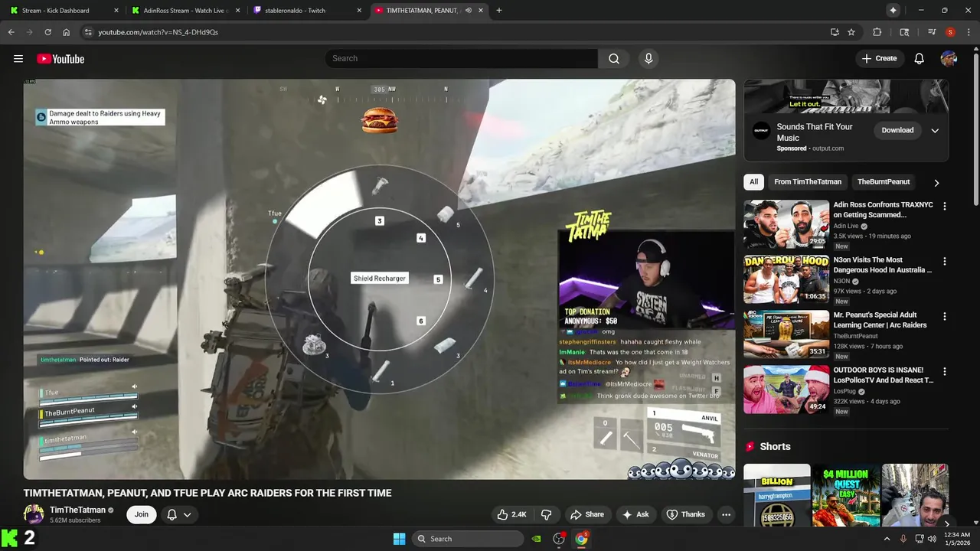
Task: Open Chrome extensions puzzle icon
Action: pos(877,32)
